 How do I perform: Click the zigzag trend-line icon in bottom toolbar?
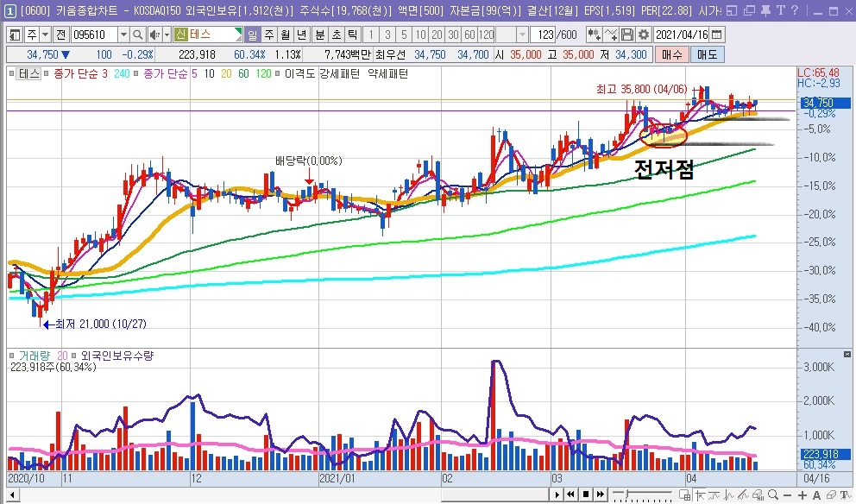[x=744, y=495]
